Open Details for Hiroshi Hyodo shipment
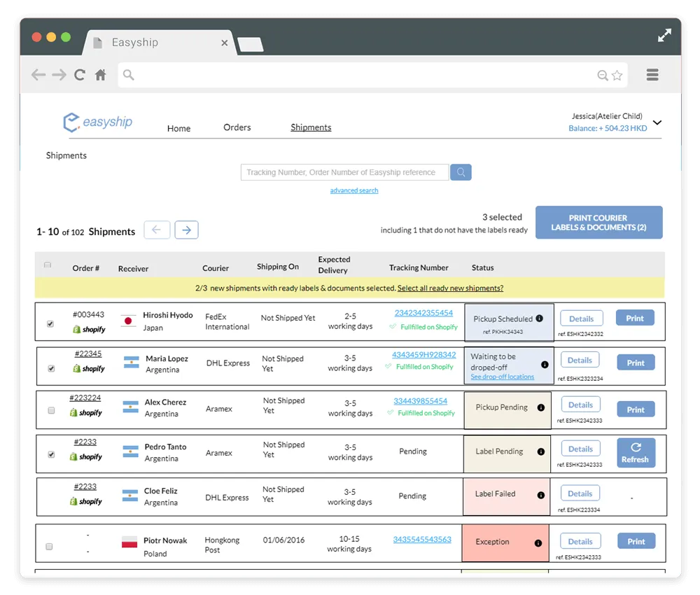Image resolution: width=700 pixels, height=595 pixels. coord(581,318)
